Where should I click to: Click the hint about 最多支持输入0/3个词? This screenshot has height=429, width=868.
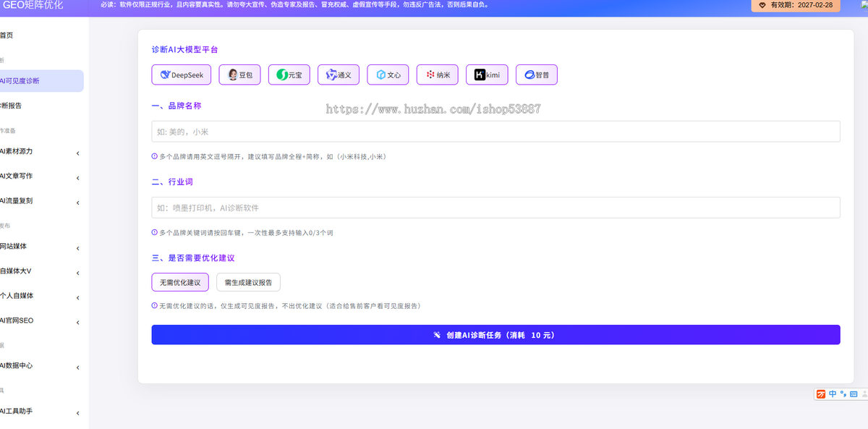pos(246,233)
